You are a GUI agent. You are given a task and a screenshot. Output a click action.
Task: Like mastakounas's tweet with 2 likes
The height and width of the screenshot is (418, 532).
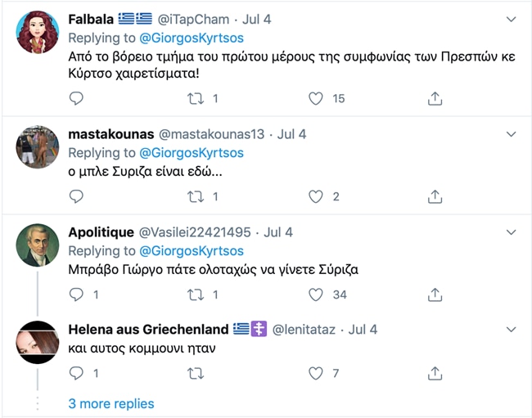click(316, 196)
